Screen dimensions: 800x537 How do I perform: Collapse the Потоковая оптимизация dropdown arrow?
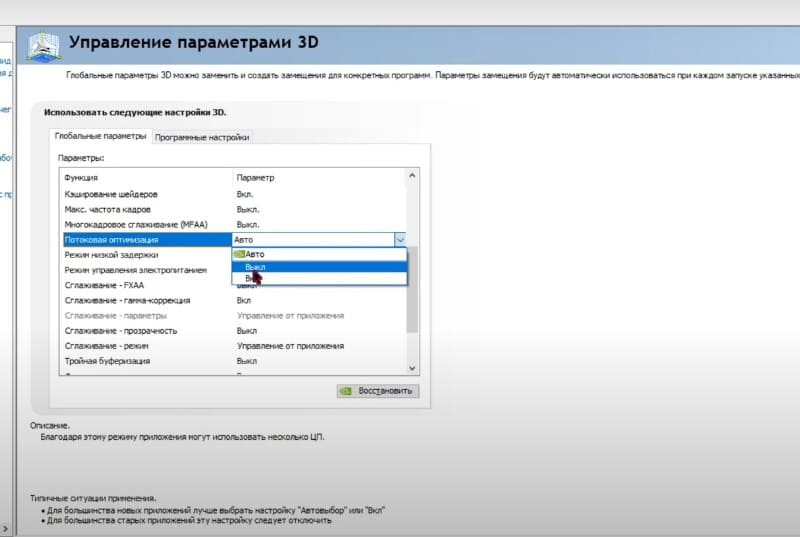point(400,240)
